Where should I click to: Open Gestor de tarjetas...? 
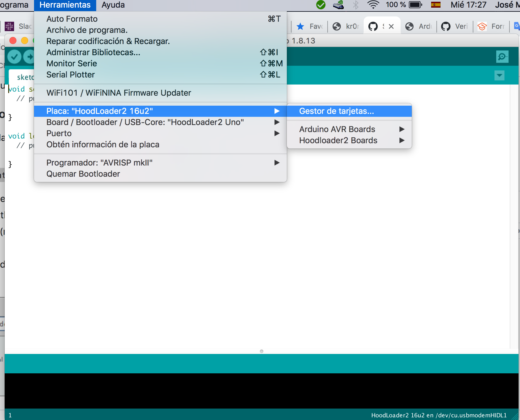[x=349, y=111]
